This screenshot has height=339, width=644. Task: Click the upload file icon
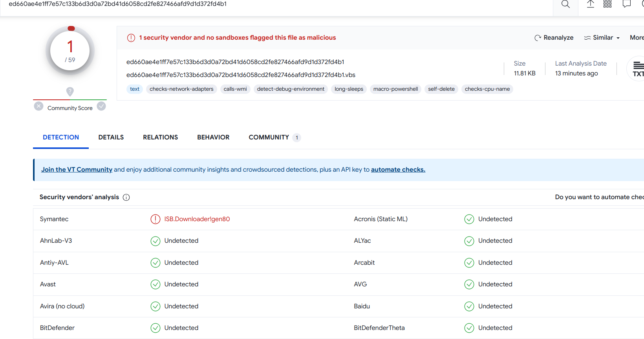click(590, 4)
